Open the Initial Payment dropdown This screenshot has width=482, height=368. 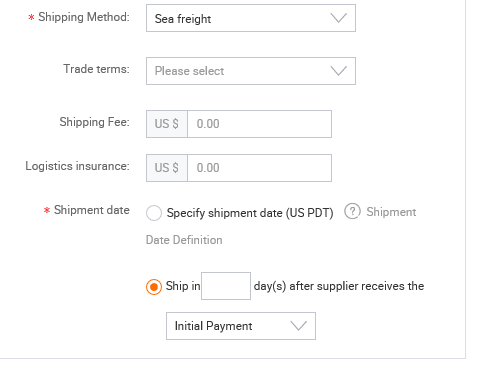pos(241,326)
